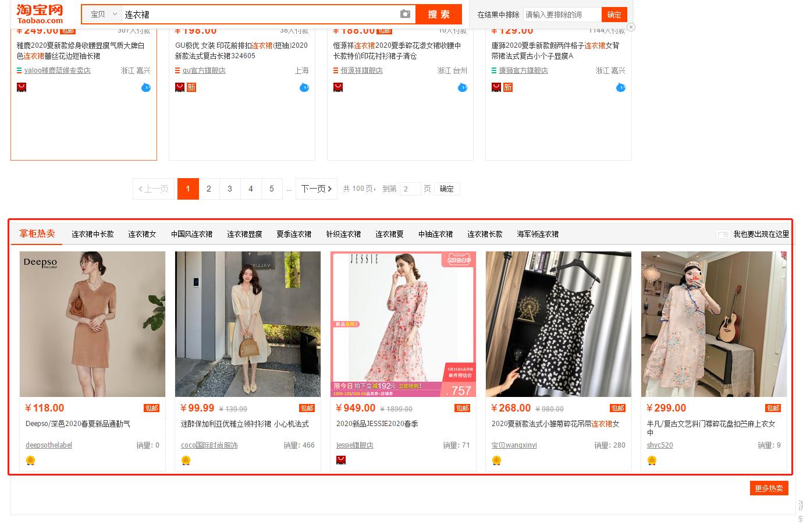Go to the next page via 下一页
803x532 pixels.
point(316,189)
